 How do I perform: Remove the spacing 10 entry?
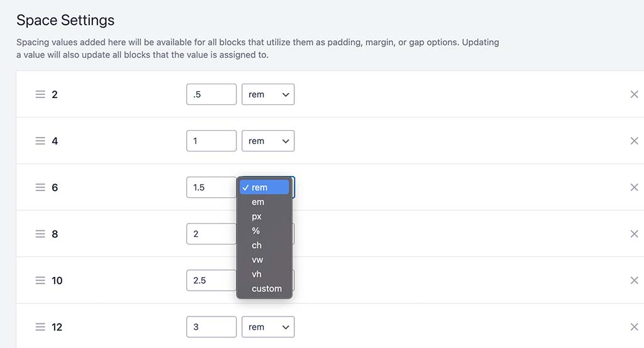[634, 280]
